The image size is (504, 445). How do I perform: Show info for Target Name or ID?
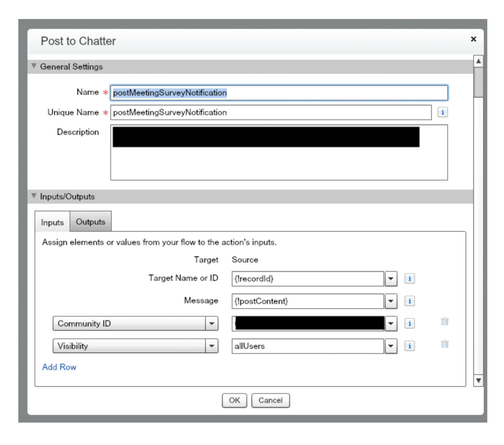pos(410,279)
